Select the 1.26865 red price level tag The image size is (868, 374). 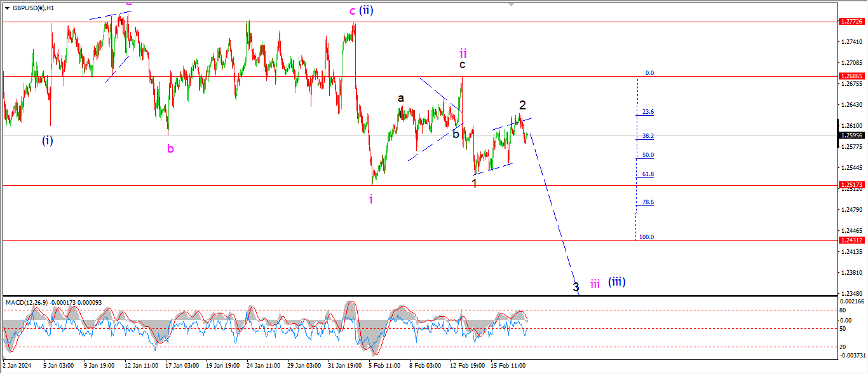(852, 76)
